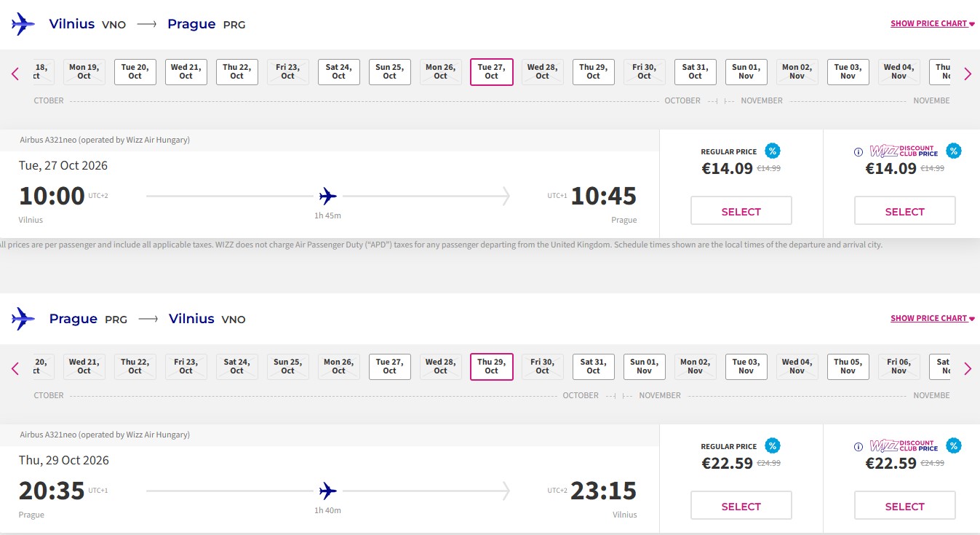This screenshot has height=535, width=980.
Task: Expand the outbound Show Price Chart
Action: coord(932,24)
